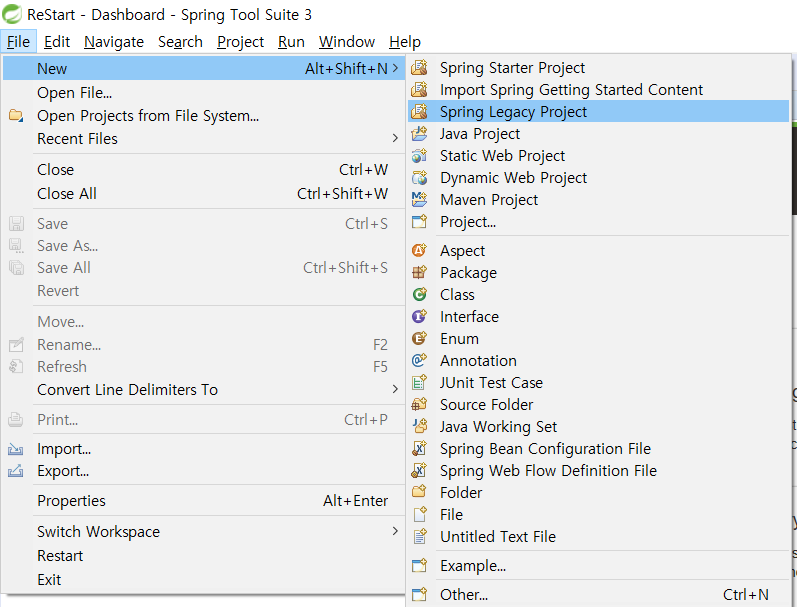Open the Search menu
Viewport: 797px width, 607px height.
pos(180,42)
